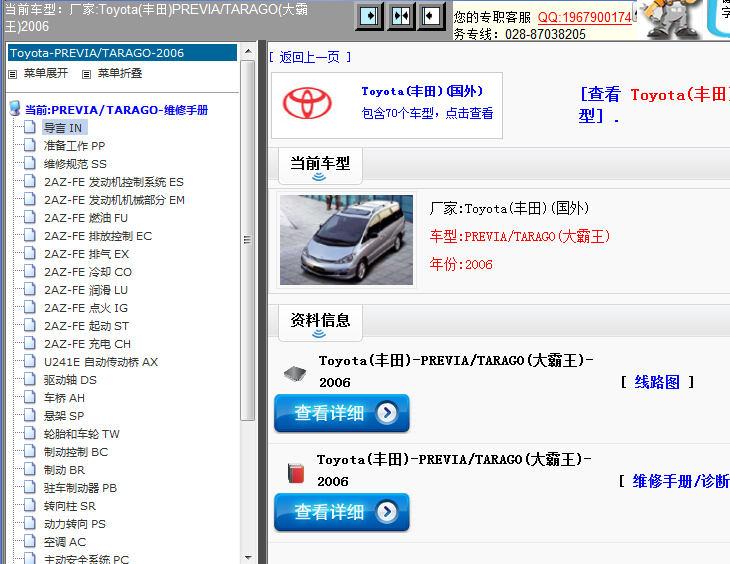The width and height of the screenshot is (730, 564).
Task: Click 菜单展开 to expand all menus
Action: 46,73
